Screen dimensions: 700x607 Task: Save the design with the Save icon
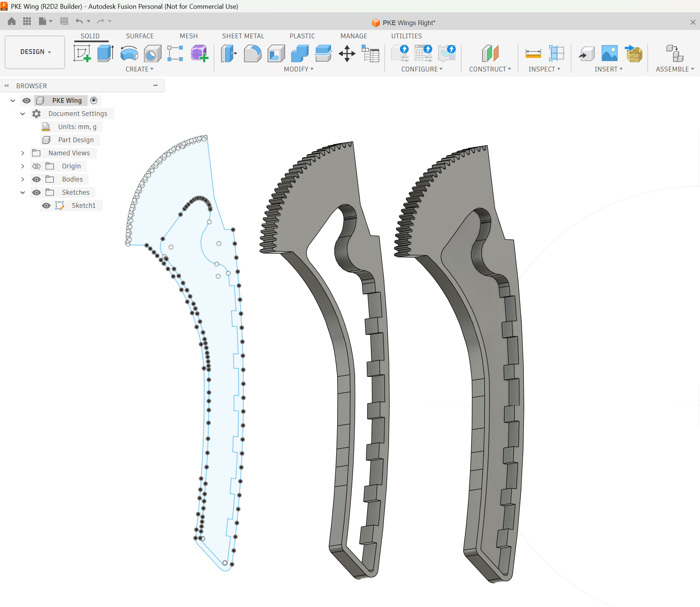(64, 21)
